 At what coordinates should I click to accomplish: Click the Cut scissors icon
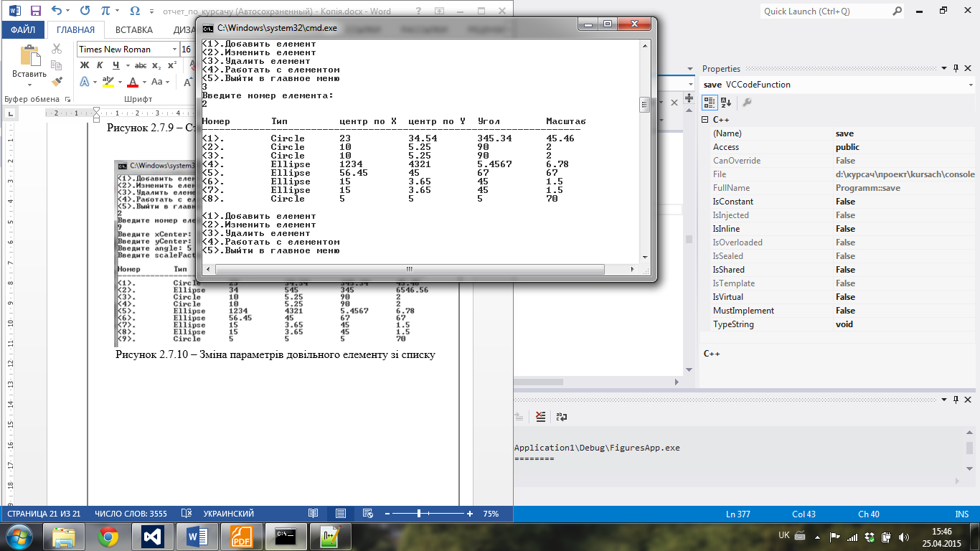coord(57,49)
